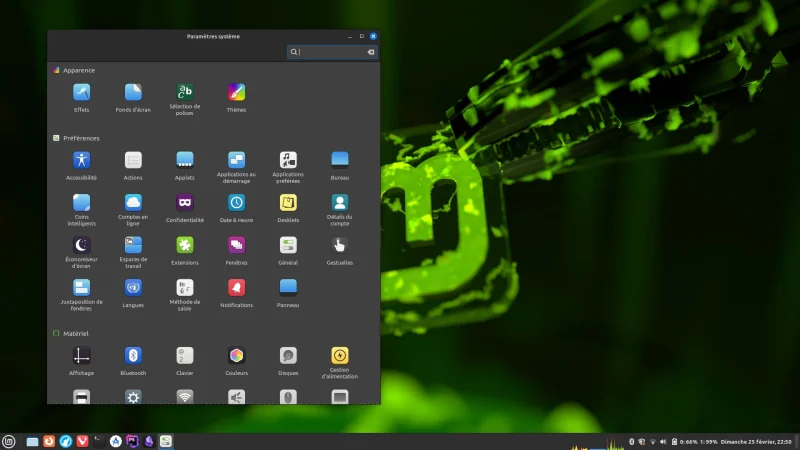Click the search field in Paramètres système
The image size is (800, 450).
point(332,52)
